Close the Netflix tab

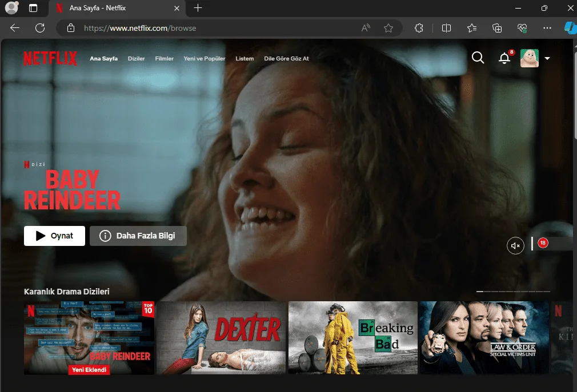(177, 8)
